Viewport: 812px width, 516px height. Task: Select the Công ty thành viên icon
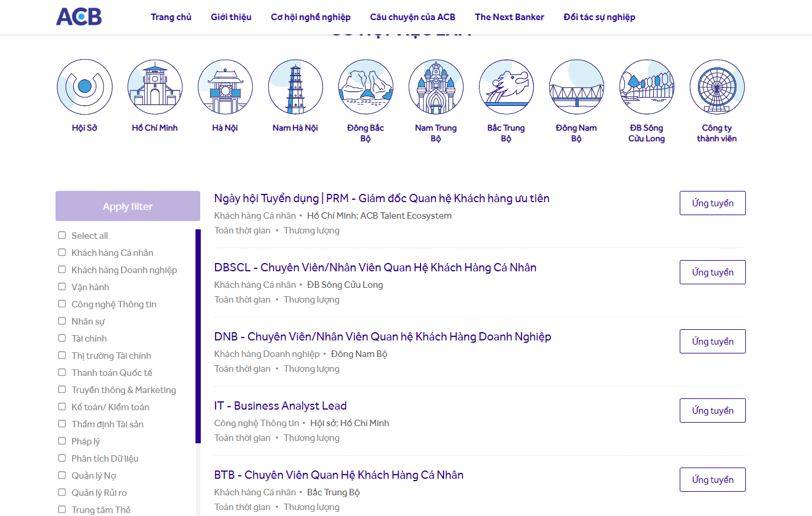[717, 87]
